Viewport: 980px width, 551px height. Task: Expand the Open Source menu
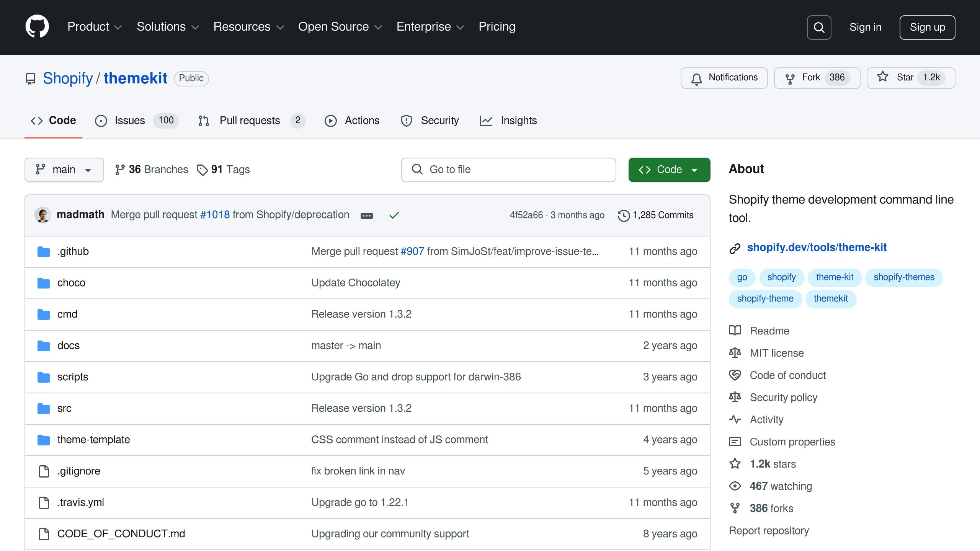tap(340, 27)
